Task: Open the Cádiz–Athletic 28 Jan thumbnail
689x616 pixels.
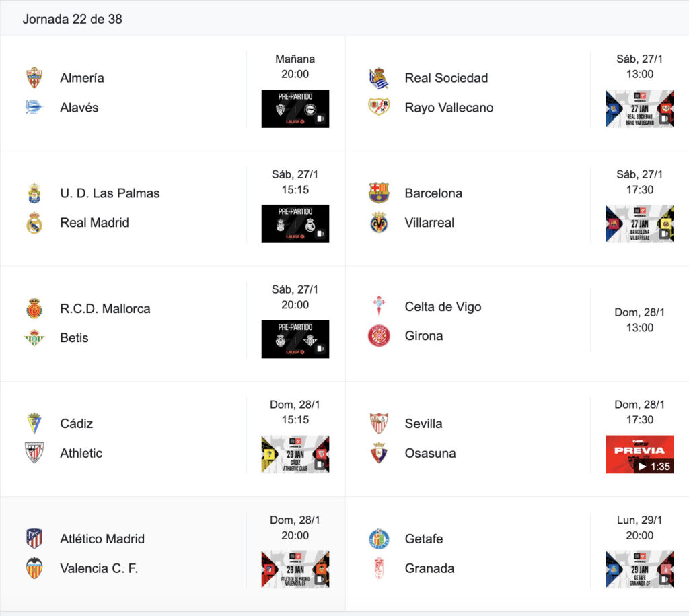Action: (x=295, y=454)
